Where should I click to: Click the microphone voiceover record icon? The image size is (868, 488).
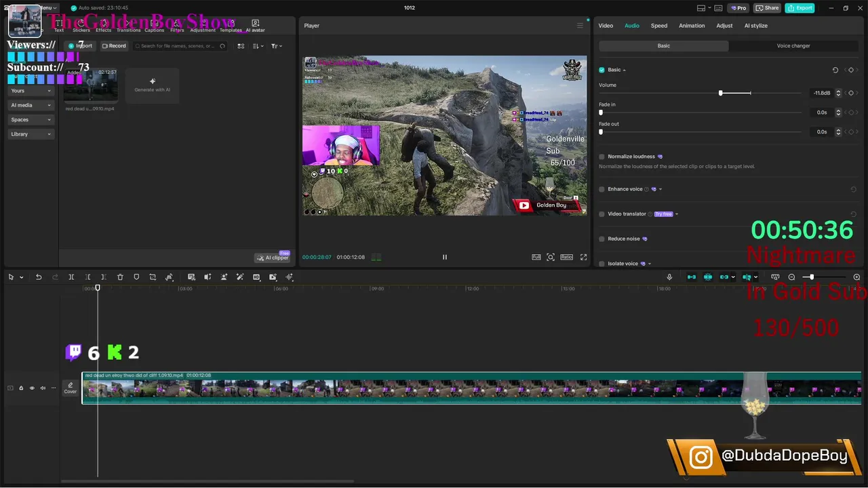[x=669, y=277]
